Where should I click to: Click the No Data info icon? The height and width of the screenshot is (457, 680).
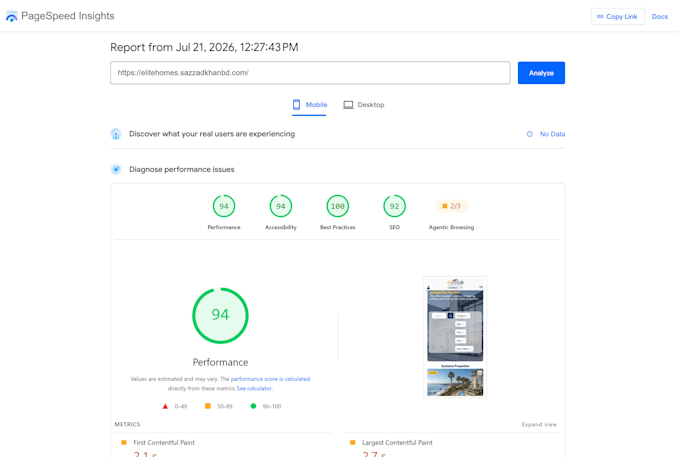(x=530, y=134)
